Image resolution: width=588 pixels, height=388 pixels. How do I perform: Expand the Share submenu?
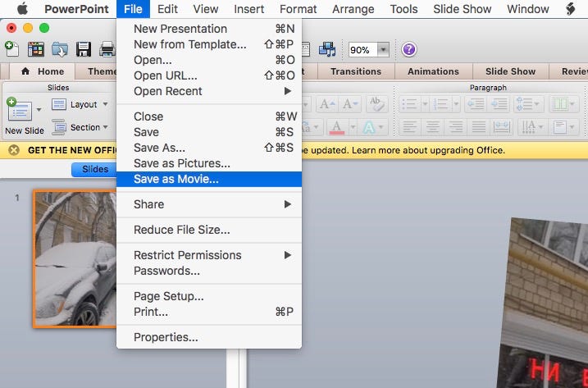click(x=209, y=204)
